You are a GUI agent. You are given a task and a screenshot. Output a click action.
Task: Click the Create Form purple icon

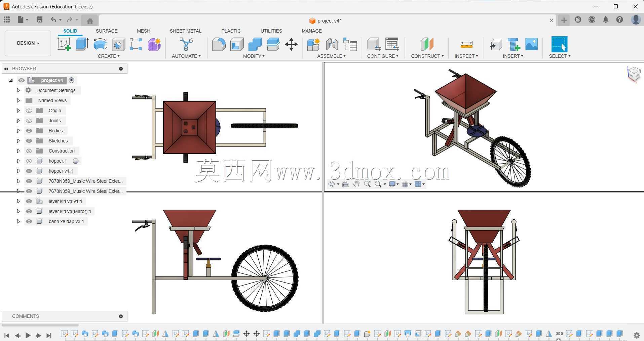click(x=154, y=44)
